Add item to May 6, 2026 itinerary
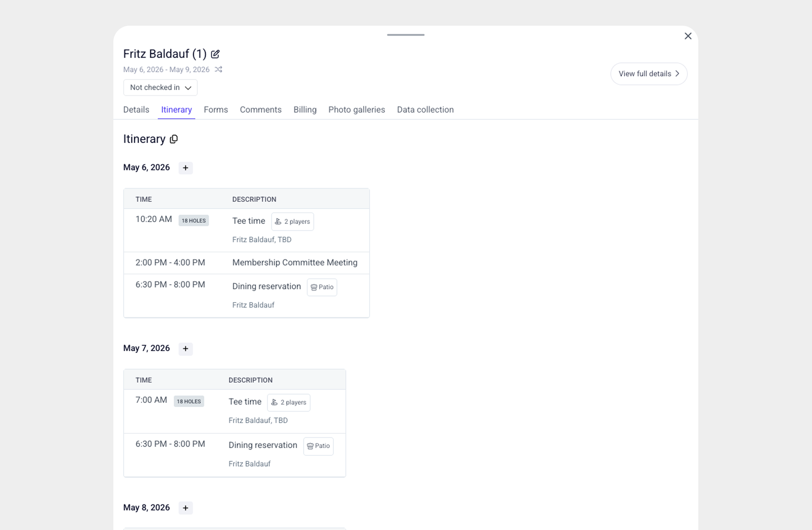The height and width of the screenshot is (530, 812). click(x=185, y=168)
